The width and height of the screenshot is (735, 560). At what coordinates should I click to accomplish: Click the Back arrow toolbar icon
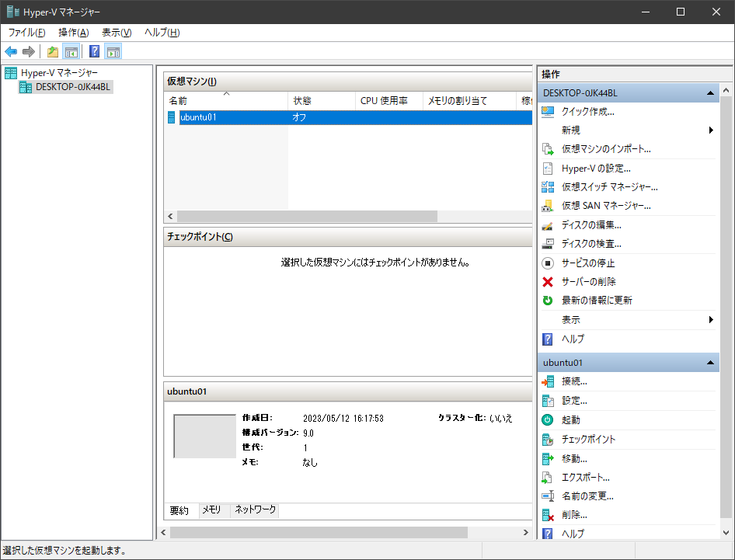point(11,51)
